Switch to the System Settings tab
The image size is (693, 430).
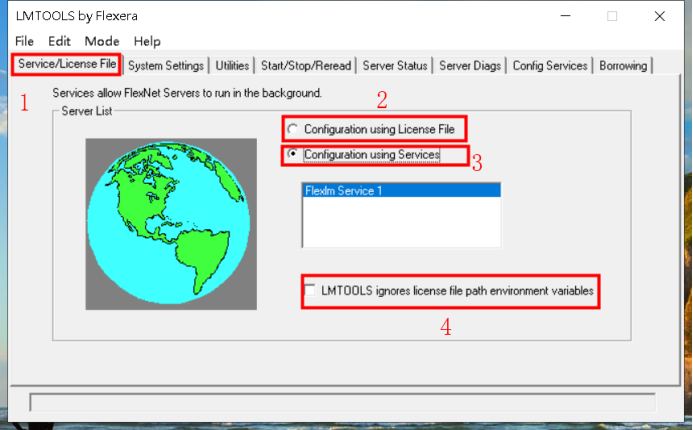point(167,66)
